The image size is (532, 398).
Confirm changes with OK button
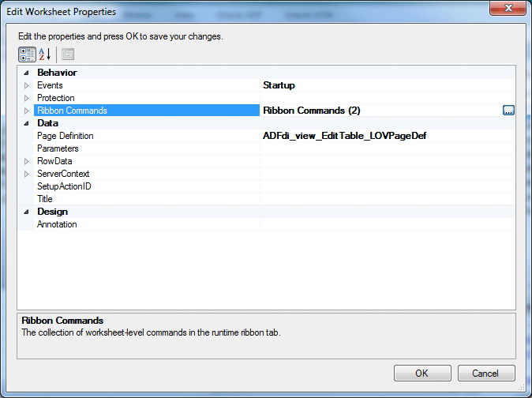click(422, 374)
